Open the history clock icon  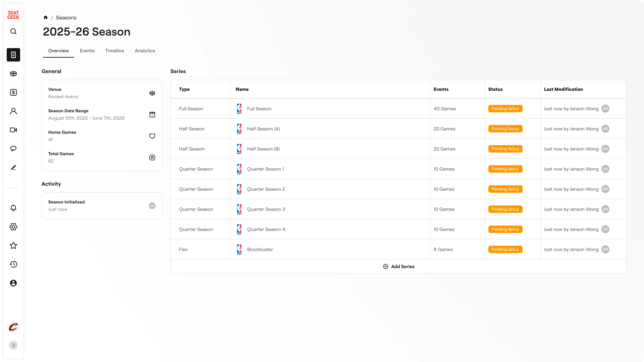point(13,264)
